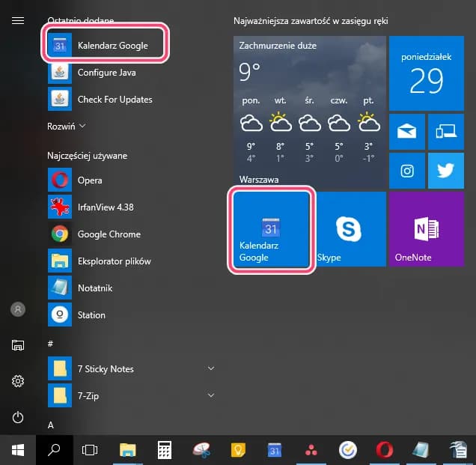Click the power button in Start
The image size is (476, 465).
(x=18, y=417)
